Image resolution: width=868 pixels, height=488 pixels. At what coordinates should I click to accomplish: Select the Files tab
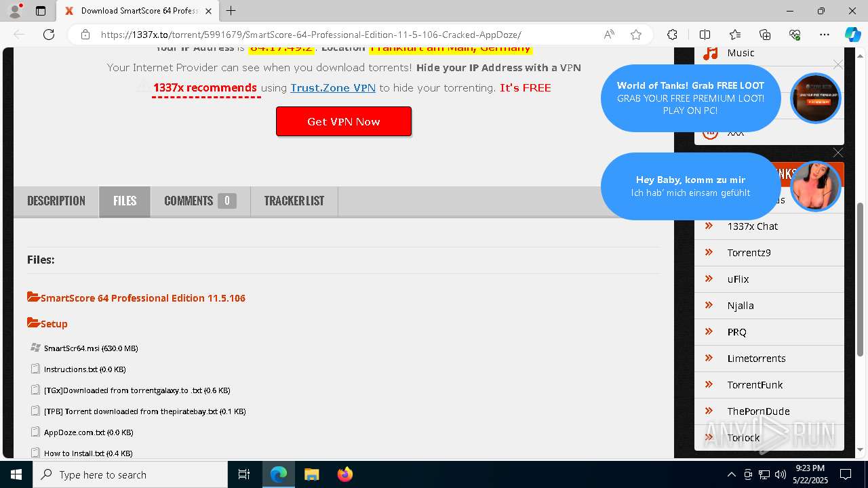click(x=125, y=201)
